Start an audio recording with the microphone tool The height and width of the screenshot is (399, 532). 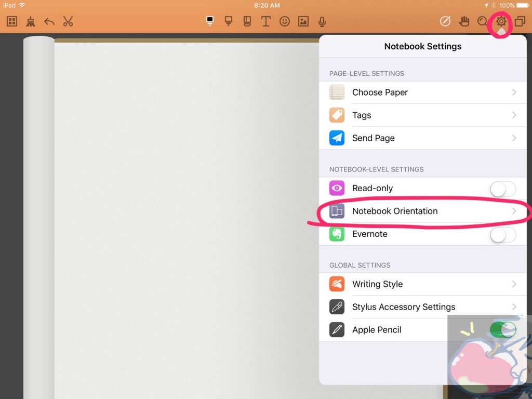(322, 21)
